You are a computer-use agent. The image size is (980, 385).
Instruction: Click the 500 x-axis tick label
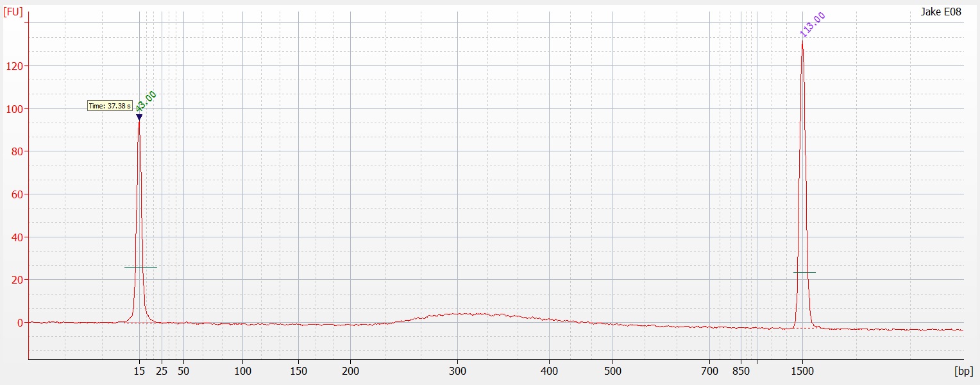coord(612,371)
